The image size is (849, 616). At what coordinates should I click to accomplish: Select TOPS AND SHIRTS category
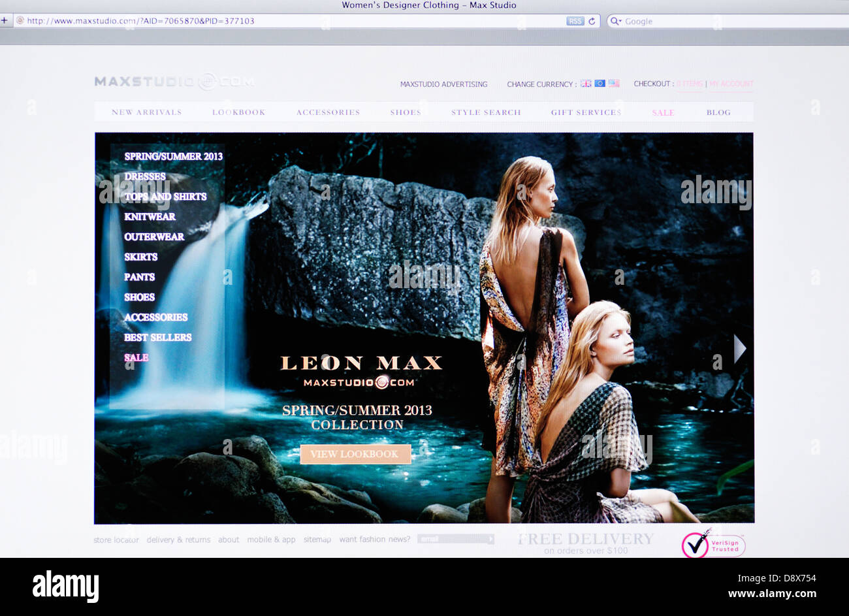click(x=165, y=197)
